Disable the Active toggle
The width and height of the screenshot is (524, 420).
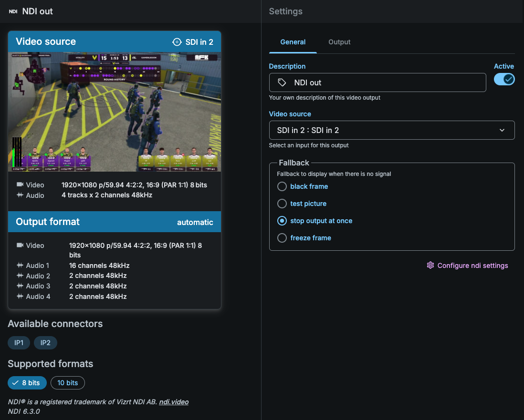[x=504, y=79]
